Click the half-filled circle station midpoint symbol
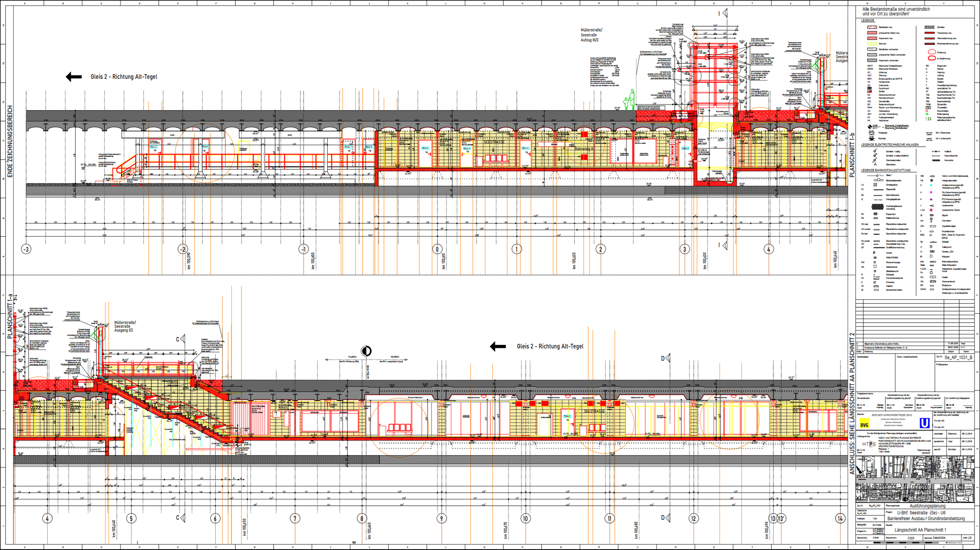 tap(366, 351)
